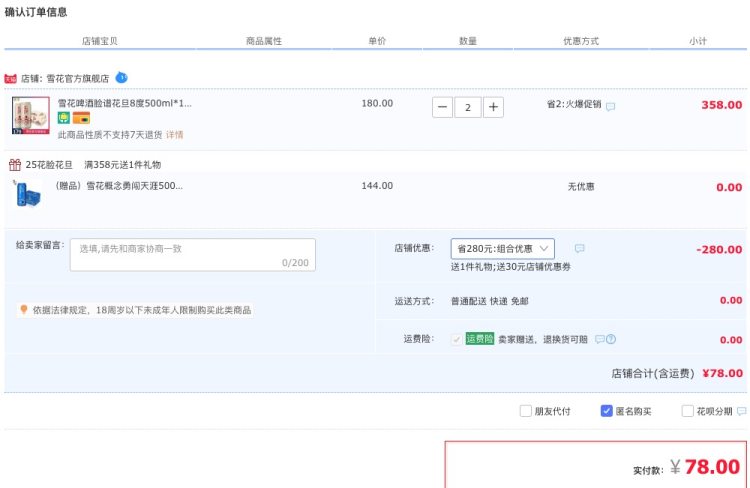Open the 详情 link about 7-day returns
The height and width of the screenshot is (488, 750).
(x=175, y=135)
